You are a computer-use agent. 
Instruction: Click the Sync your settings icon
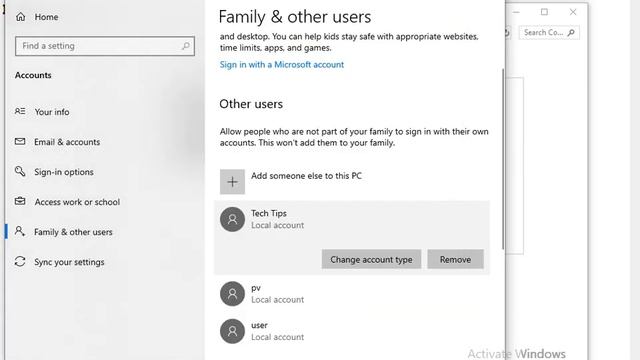click(20, 261)
